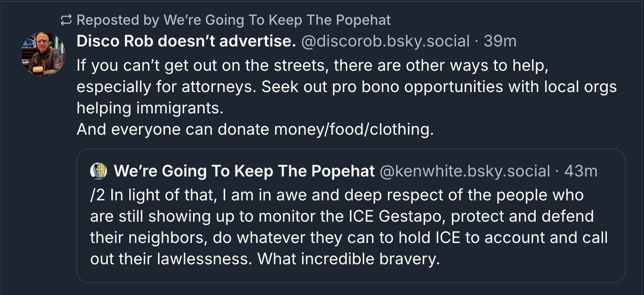Open the @discorob.bsky.social handle link

pos(386,41)
